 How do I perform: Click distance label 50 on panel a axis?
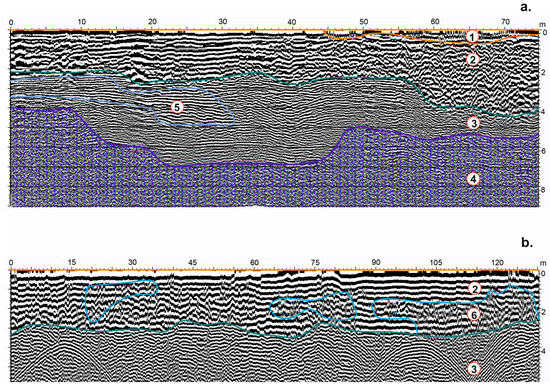(x=364, y=22)
